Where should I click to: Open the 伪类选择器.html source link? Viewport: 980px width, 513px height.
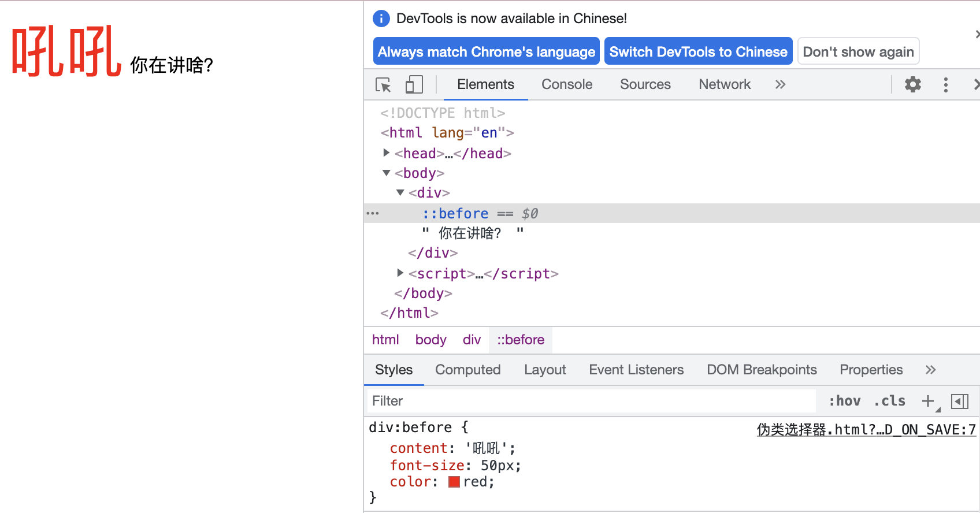866,430
